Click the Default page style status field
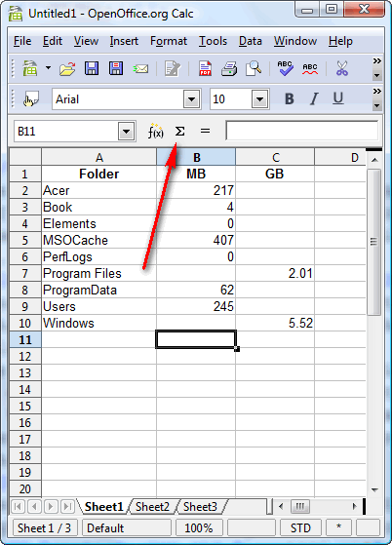 tap(127, 528)
